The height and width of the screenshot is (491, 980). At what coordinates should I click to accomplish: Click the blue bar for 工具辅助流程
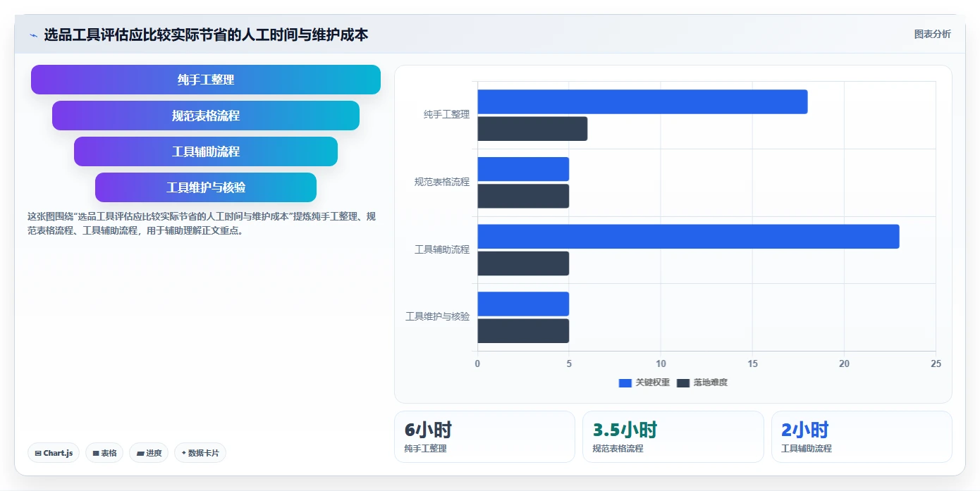(x=688, y=237)
